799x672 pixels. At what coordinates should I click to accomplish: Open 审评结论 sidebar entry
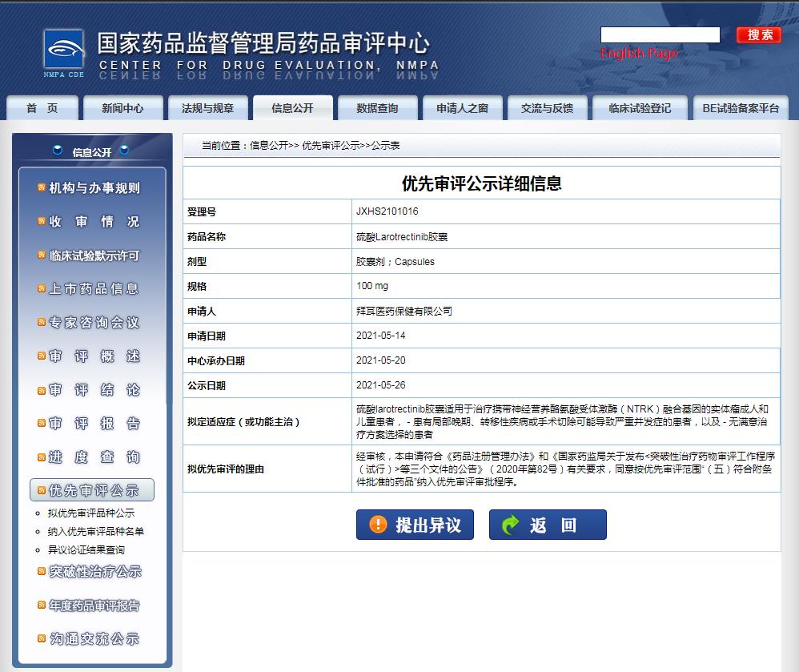tap(94, 390)
